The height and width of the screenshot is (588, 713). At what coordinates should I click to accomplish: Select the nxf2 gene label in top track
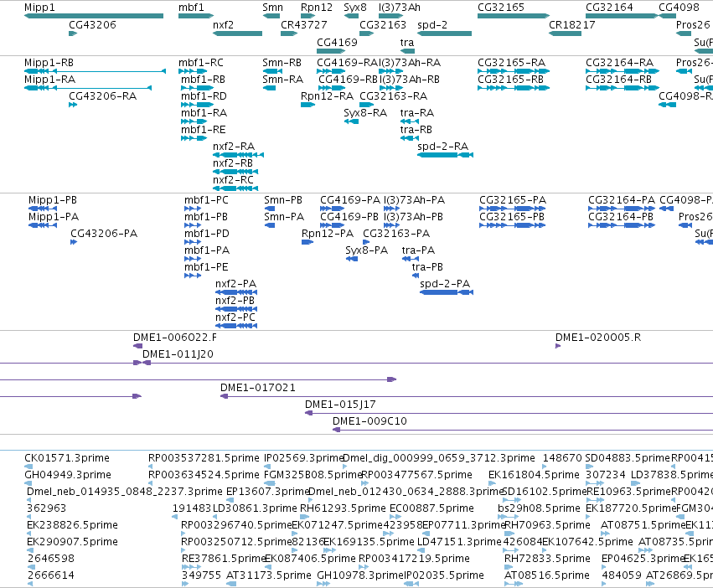coord(223,24)
